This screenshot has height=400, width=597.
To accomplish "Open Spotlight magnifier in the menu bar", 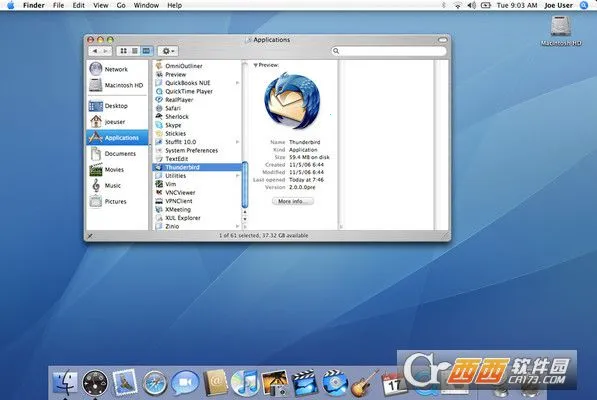I will pos(584,5).
